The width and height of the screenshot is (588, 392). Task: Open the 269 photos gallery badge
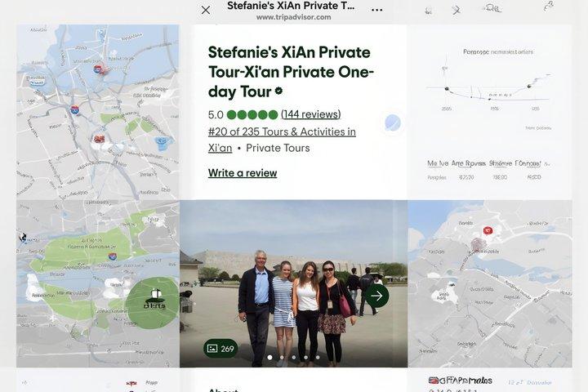click(x=220, y=349)
